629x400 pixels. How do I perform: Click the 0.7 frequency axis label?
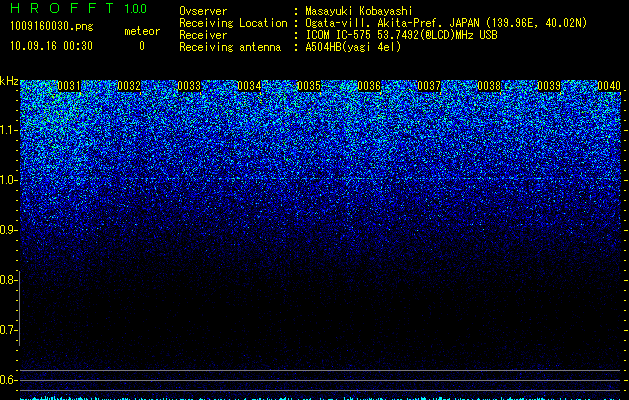click(x=8, y=330)
